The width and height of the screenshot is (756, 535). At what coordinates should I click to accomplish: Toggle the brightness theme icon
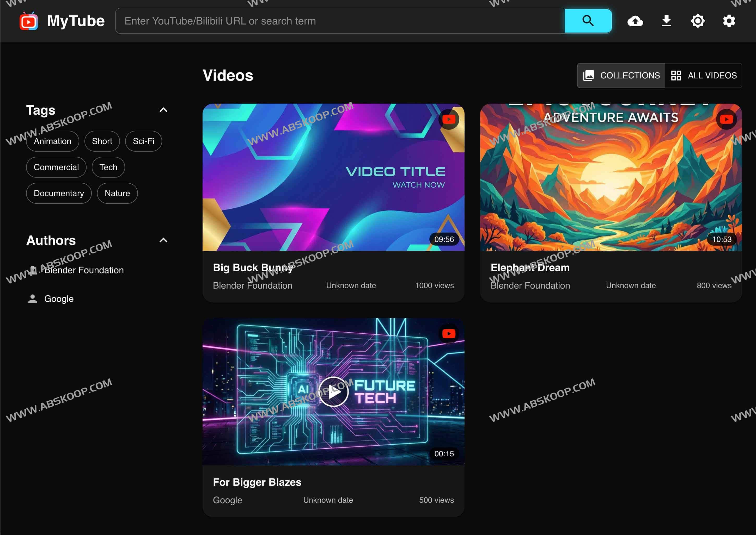point(698,21)
